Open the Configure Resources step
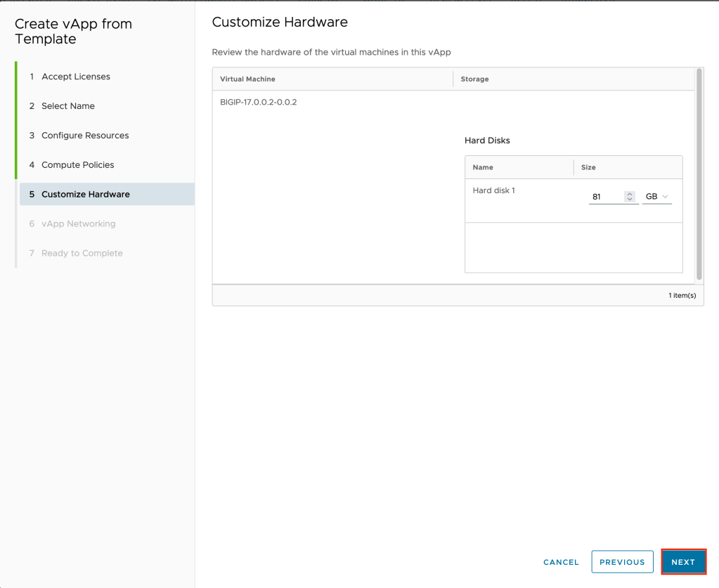Image resolution: width=719 pixels, height=588 pixels. pyautogui.click(x=85, y=136)
